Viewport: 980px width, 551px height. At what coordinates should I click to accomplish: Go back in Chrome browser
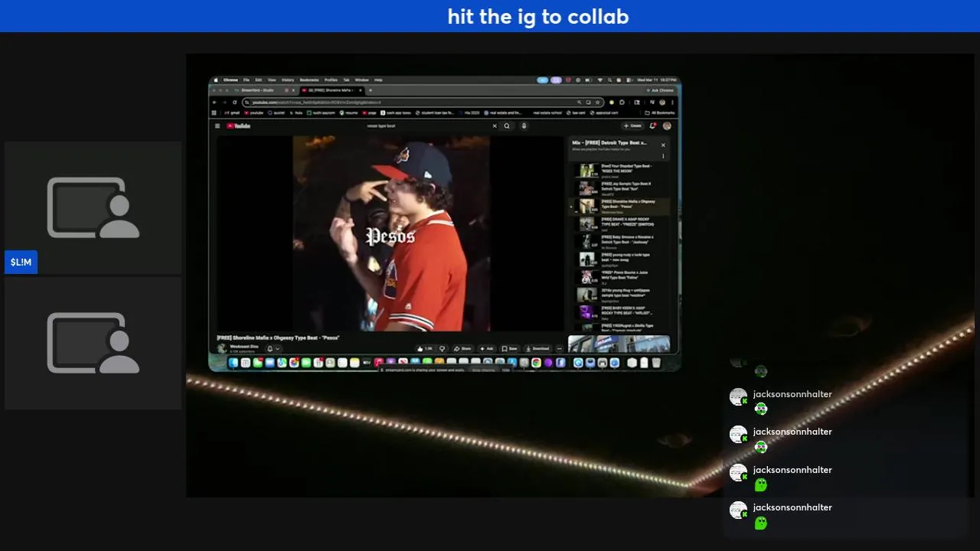214,103
